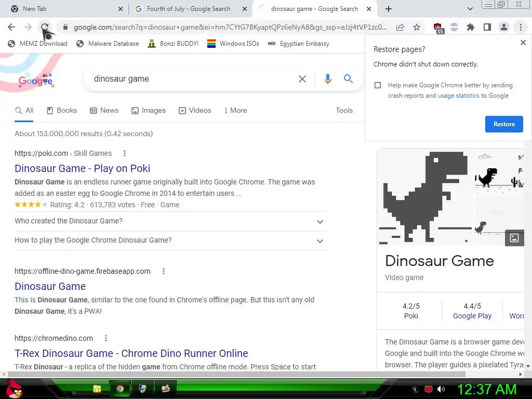
Task: Click the volume speaker tray icon
Action: click(x=442, y=389)
